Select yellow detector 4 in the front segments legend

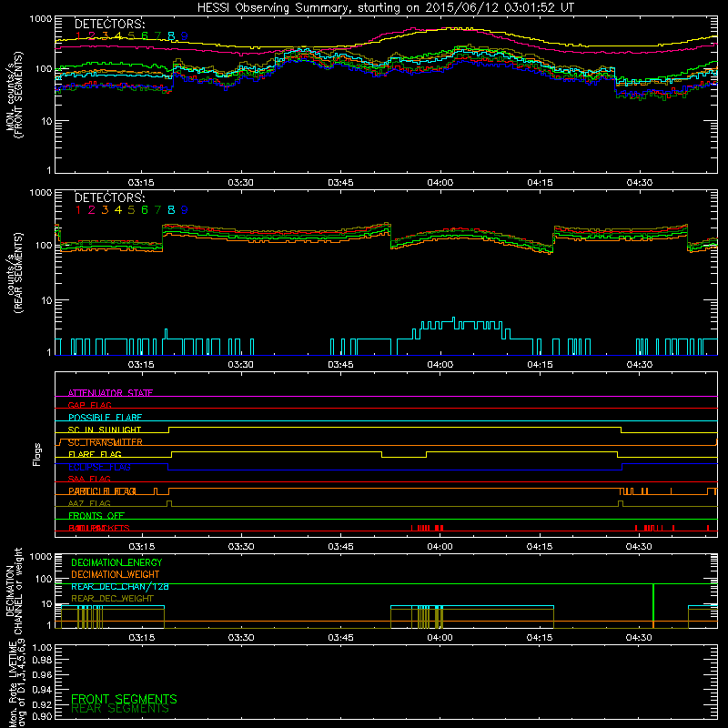pyautogui.click(x=118, y=36)
